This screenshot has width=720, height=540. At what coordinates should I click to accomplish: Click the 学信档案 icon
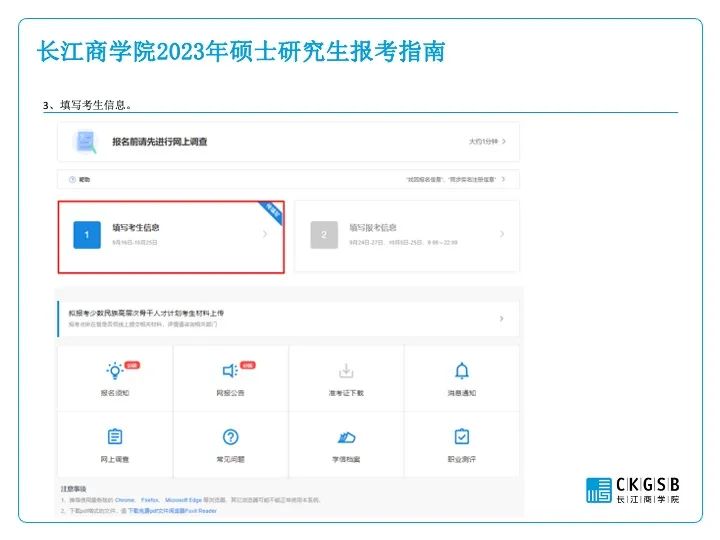[x=346, y=437]
